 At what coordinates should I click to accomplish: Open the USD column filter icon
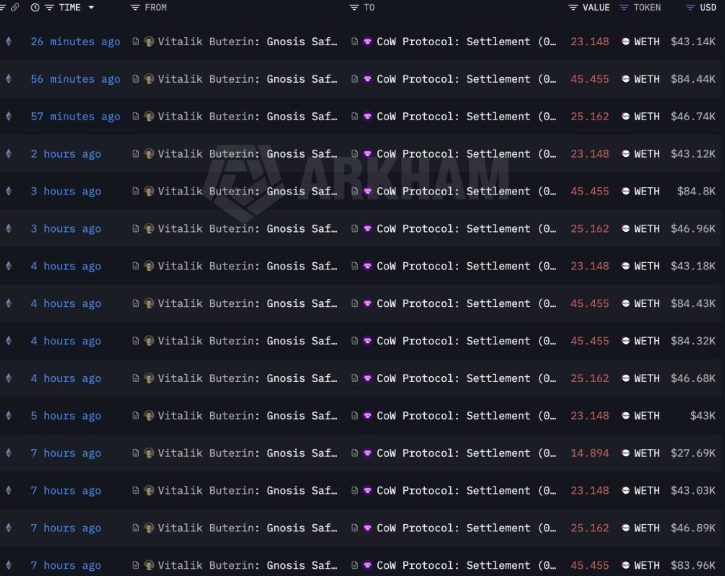pyautogui.click(x=690, y=7)
